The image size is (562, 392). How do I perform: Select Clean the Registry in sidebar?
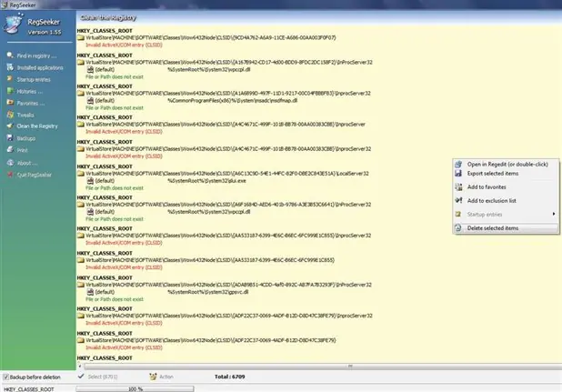pos(37,126)
